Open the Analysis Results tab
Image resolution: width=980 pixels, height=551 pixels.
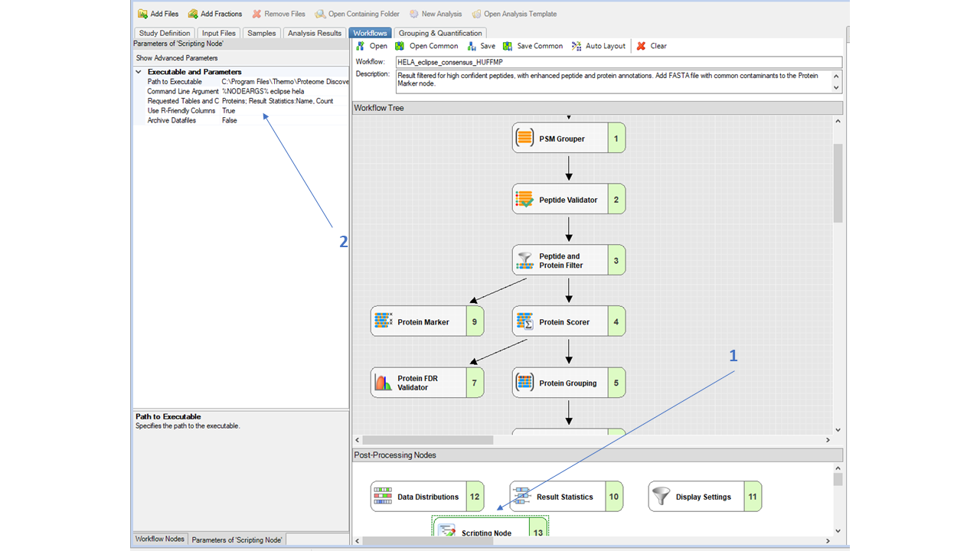tap(314, 33)
